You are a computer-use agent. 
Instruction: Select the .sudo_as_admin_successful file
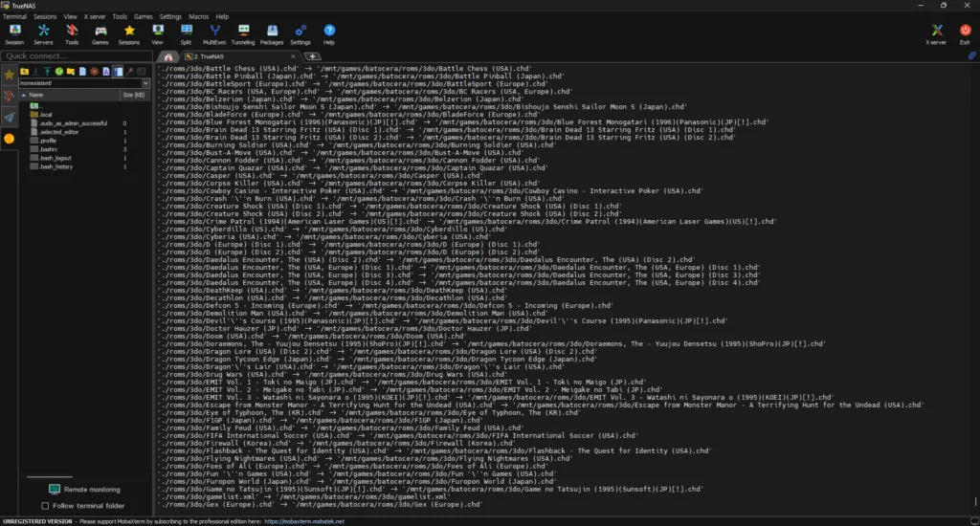(x=69, y=123)
